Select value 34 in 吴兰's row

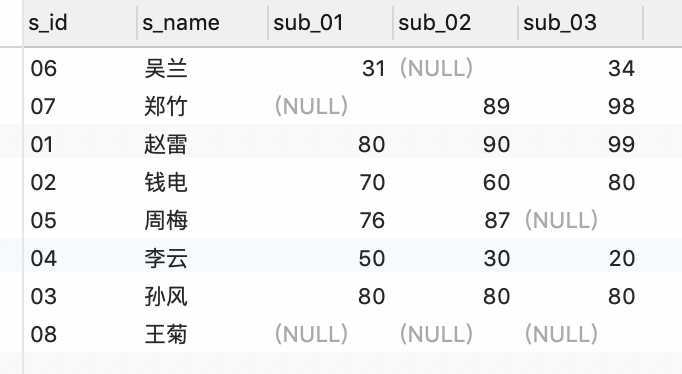point(622,69)
